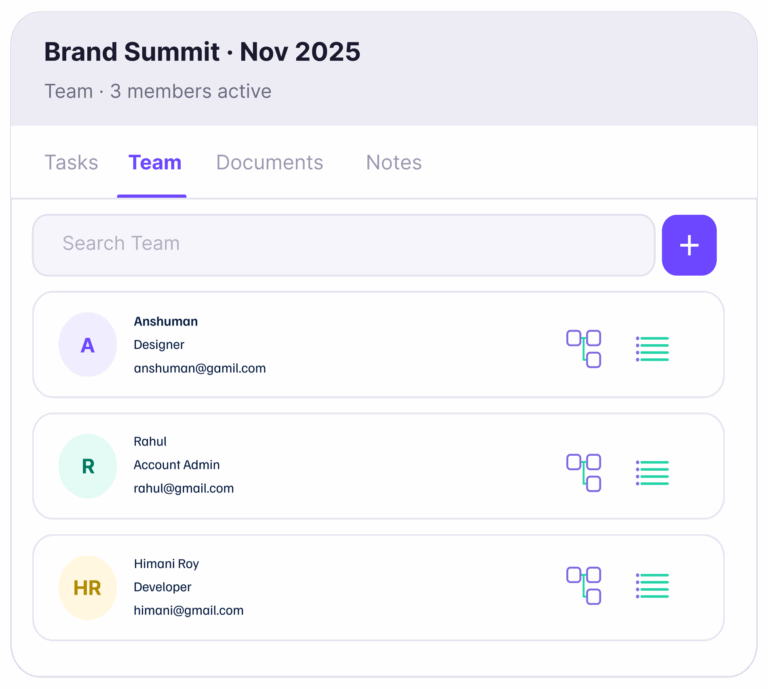
Task: Select the Himani Roy name label
Action: coord(167,564)
